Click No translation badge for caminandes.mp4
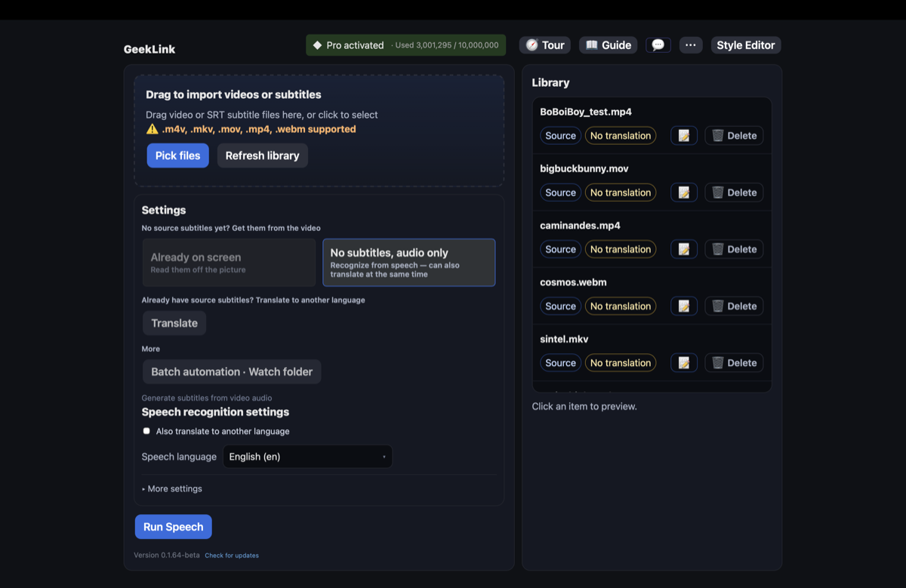The height and width of the screenshot is (588, 906). click(621, 249)
